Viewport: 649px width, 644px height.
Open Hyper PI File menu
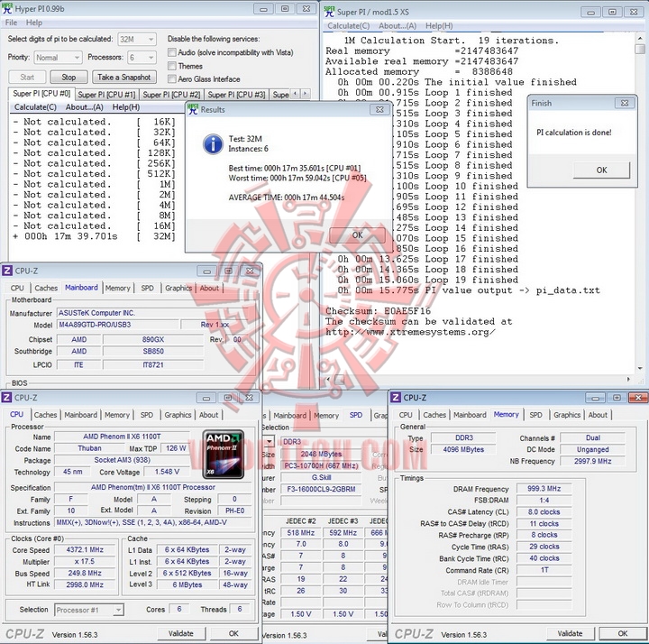11,23
